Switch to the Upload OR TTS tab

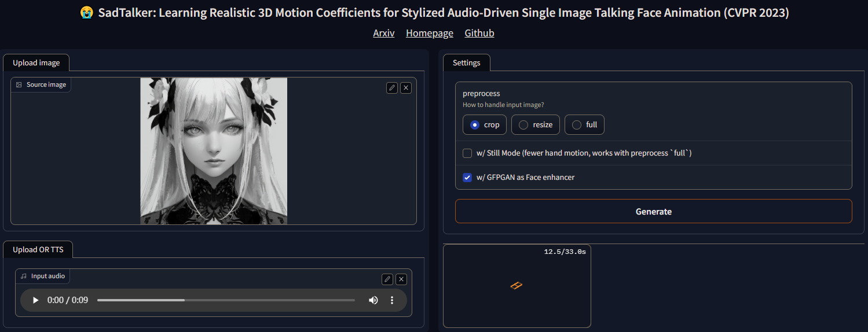[x=38, y=249]
